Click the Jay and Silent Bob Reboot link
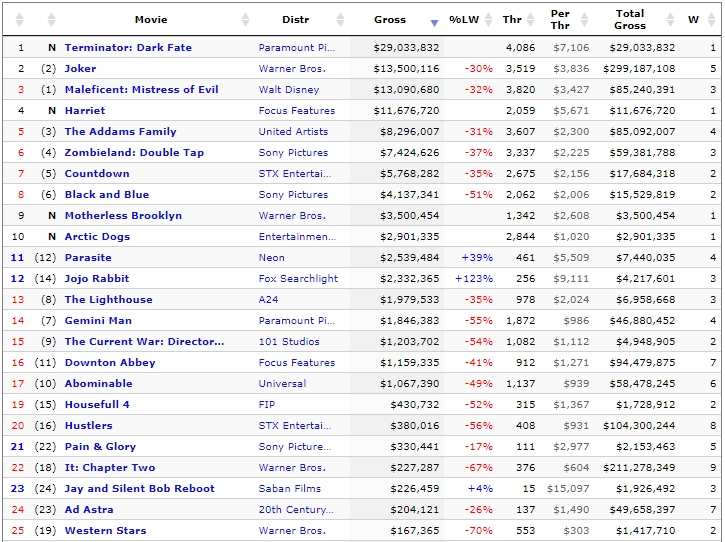The height and width of the screenshot is (542, 725). click(140, 488)
